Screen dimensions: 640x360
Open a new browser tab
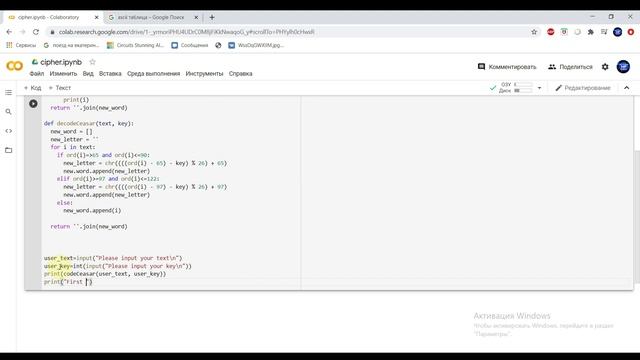[212, 17]
